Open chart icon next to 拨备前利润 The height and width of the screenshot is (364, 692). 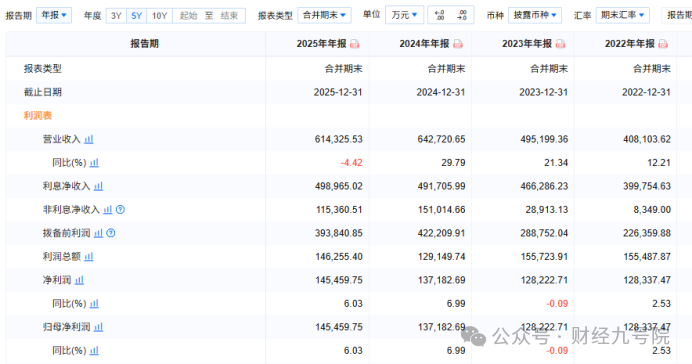pyautogui.click(x=98, y=233)
